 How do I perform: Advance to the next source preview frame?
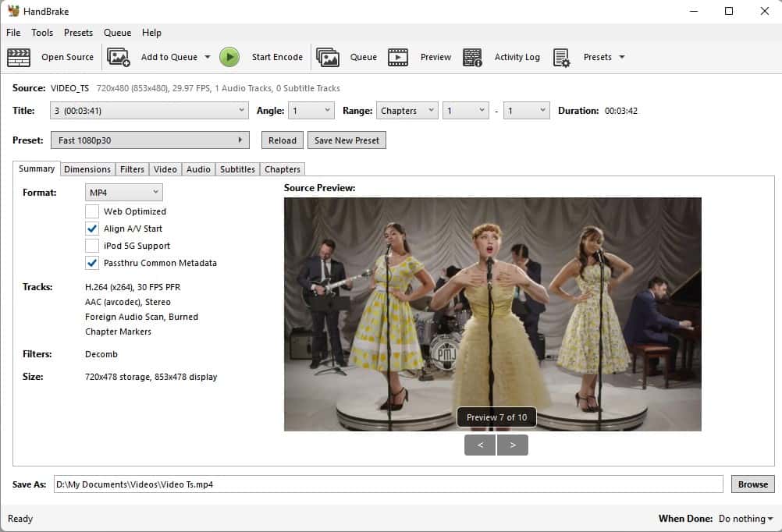click(514, 445)
